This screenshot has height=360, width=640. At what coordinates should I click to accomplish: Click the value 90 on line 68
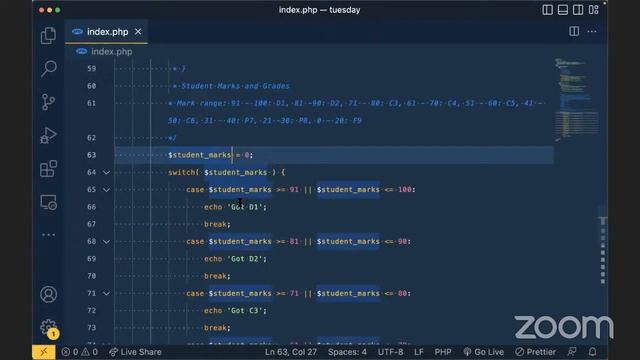click(402, 241)
